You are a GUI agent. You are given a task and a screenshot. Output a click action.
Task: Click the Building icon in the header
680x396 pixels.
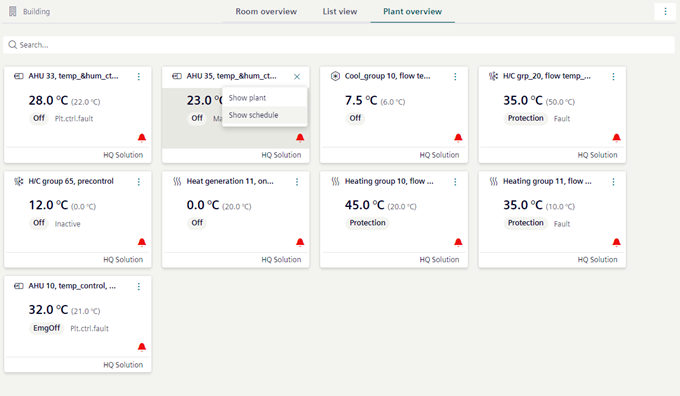coord(13,11)
